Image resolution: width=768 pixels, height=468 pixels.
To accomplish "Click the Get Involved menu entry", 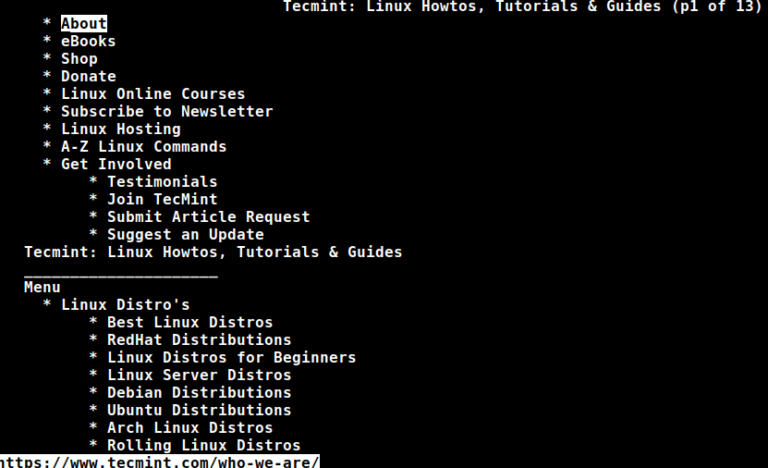I will point(116,164).
